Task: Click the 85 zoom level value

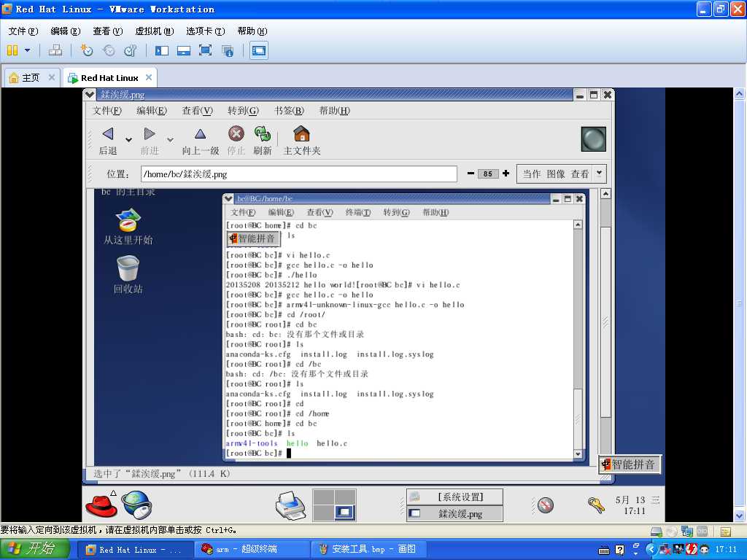Action: pyautogui.click(x=488, y=174)
